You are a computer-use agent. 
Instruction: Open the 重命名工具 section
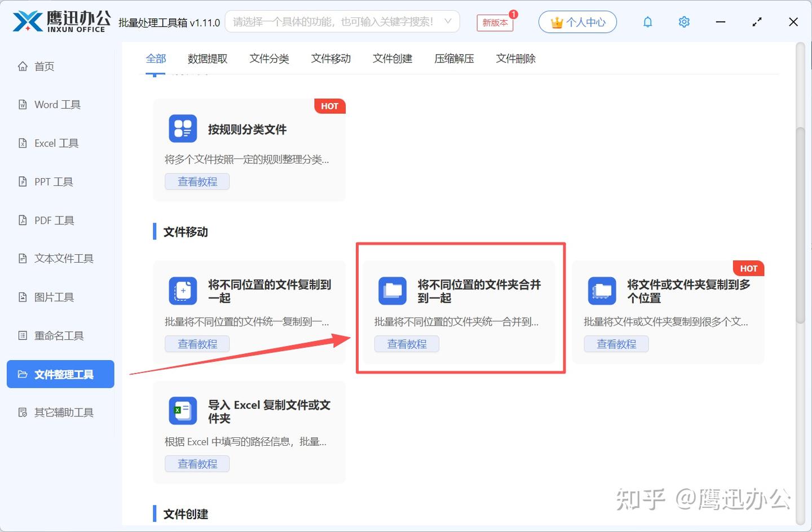tap(59, 335)
